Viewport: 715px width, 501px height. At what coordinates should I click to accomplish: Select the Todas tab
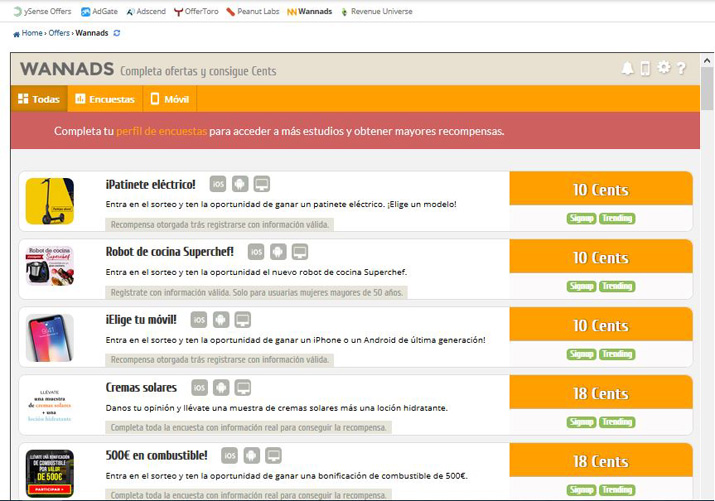click(39, 99)
